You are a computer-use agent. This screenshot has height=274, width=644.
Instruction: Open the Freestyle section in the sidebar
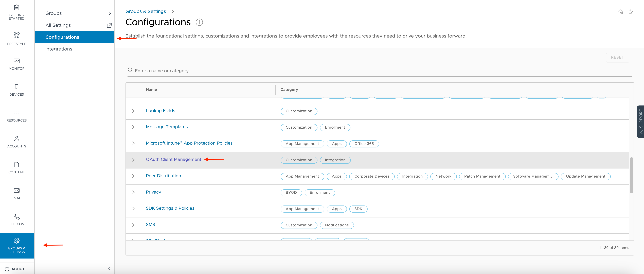[x=16, y=39]
